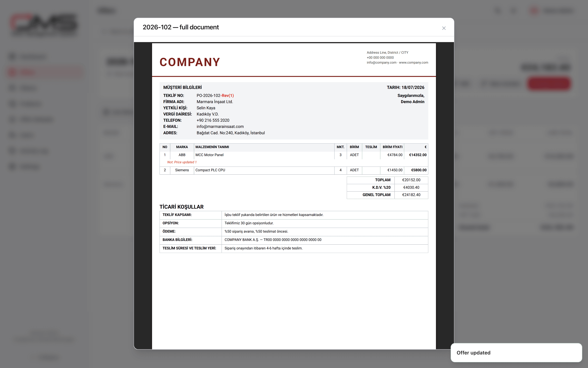Click the 'Demo Admin' signature name
588x368 pixels.
click(x=412, y=102)
